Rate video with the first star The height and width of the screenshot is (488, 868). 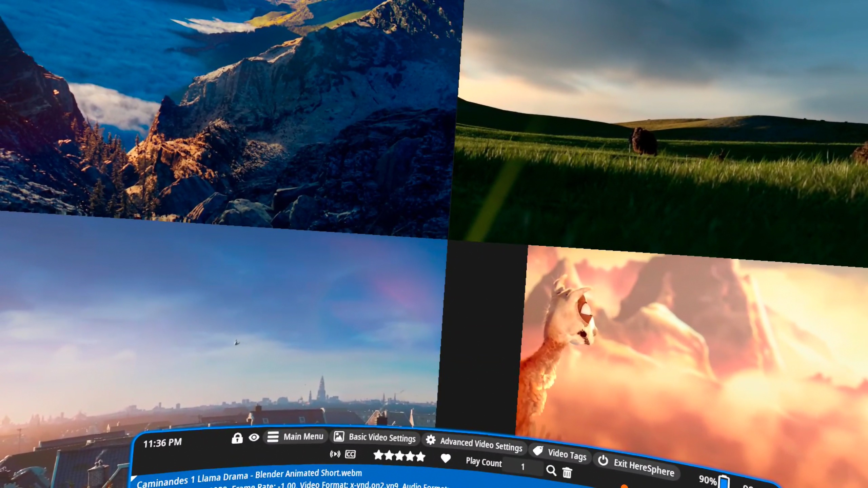click(x=378, y=455)
